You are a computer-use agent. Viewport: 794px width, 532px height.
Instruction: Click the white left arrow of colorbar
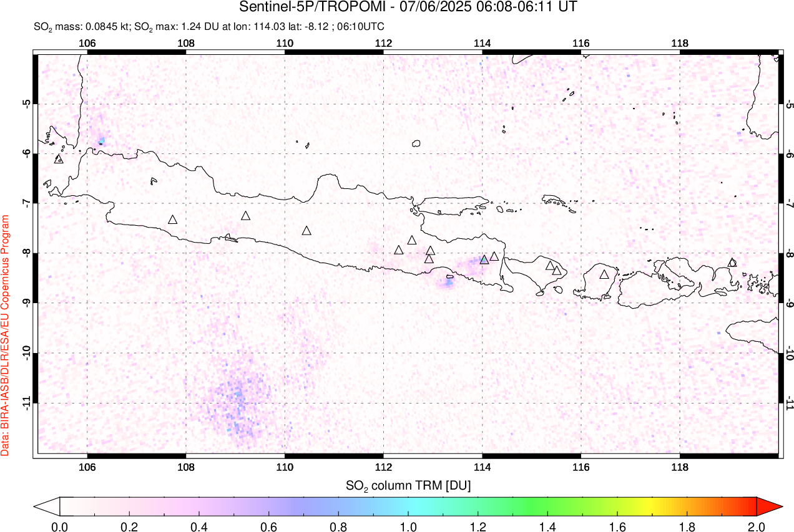[47, 506]
